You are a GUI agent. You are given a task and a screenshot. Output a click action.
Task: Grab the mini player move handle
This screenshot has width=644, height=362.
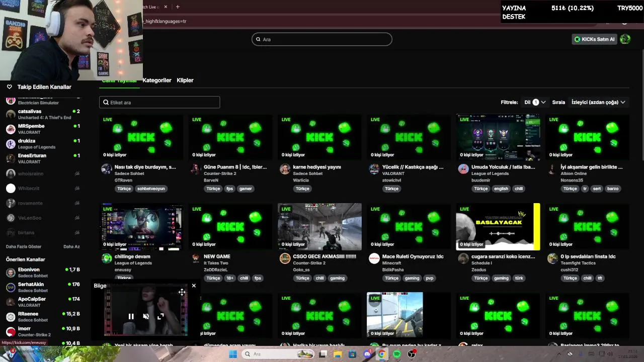(182, 292)
